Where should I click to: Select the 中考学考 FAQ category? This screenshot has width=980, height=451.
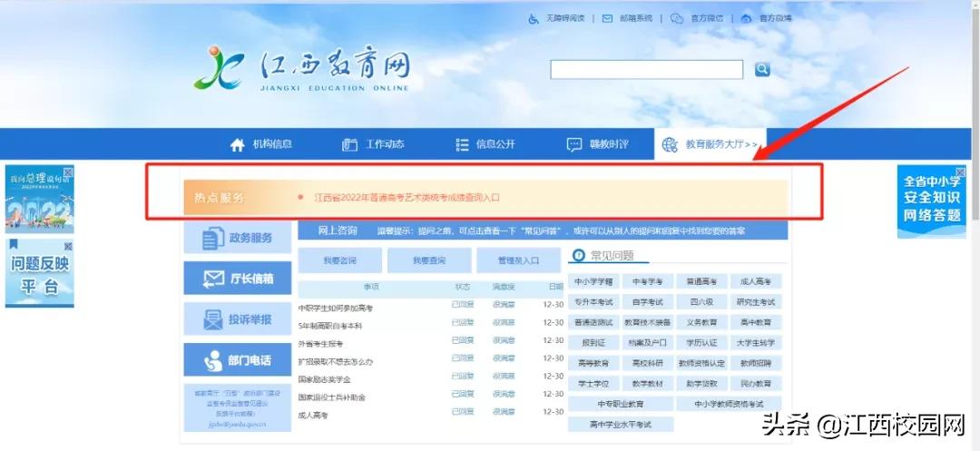648,281
